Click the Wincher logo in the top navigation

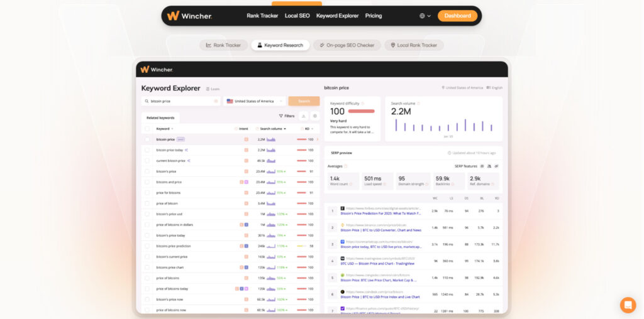tap(189, 16)
